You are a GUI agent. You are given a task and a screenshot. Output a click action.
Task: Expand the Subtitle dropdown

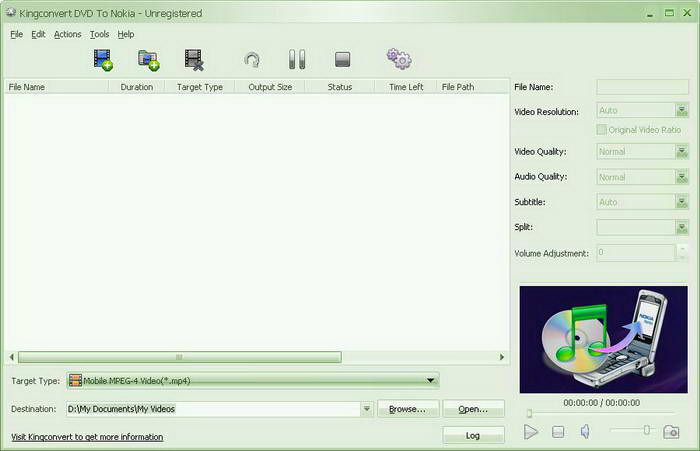[x=682, y=202]
